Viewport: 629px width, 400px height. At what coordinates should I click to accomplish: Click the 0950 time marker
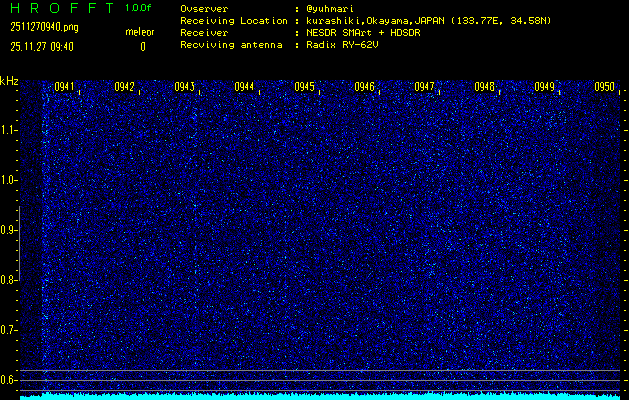604,87
